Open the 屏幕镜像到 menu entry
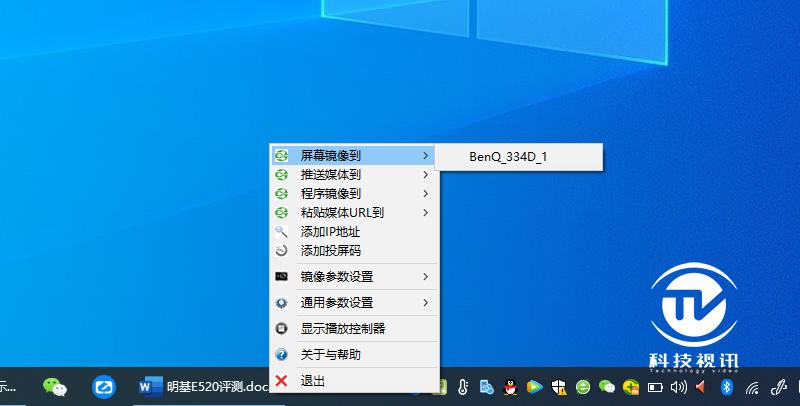This screenshot has width=800, height=406. pyautogui.click(x=352, y=156)
